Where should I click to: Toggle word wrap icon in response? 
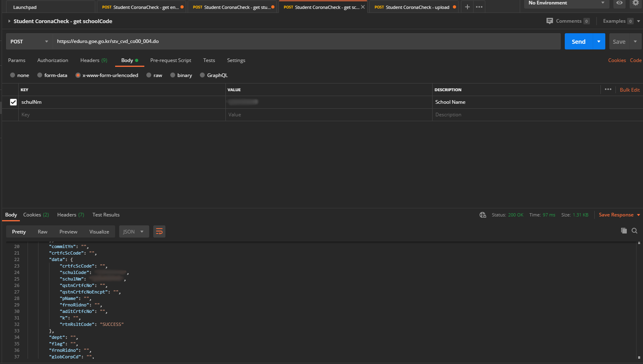(x=159, y=231)
